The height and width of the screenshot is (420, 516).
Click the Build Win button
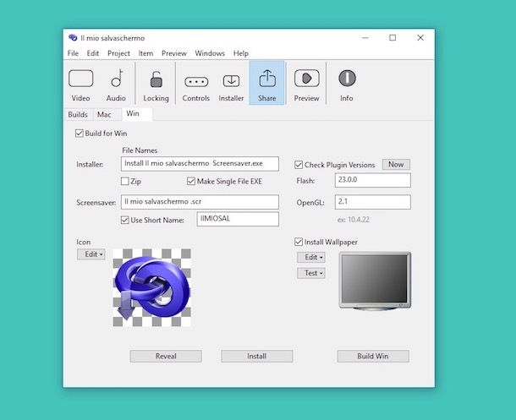click(x=373, y=356)
